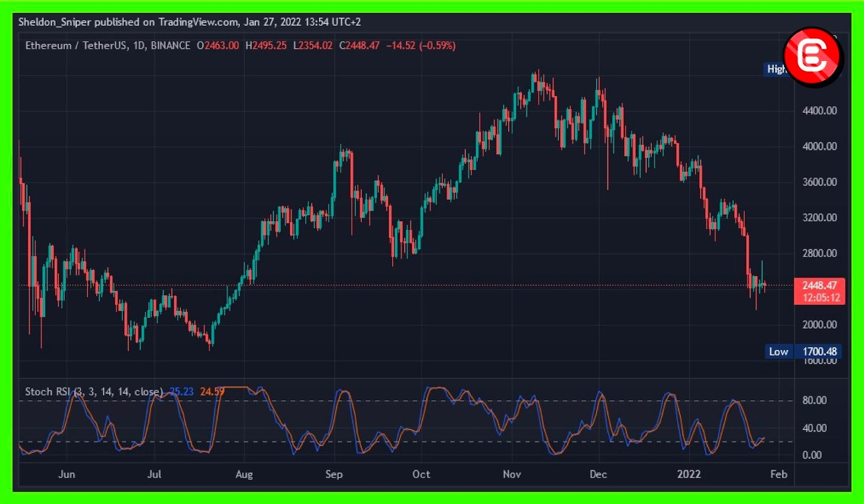This screenshot has width=864, height=504.
Task: Select the close value C2448.47
Action: click(359, 46)
